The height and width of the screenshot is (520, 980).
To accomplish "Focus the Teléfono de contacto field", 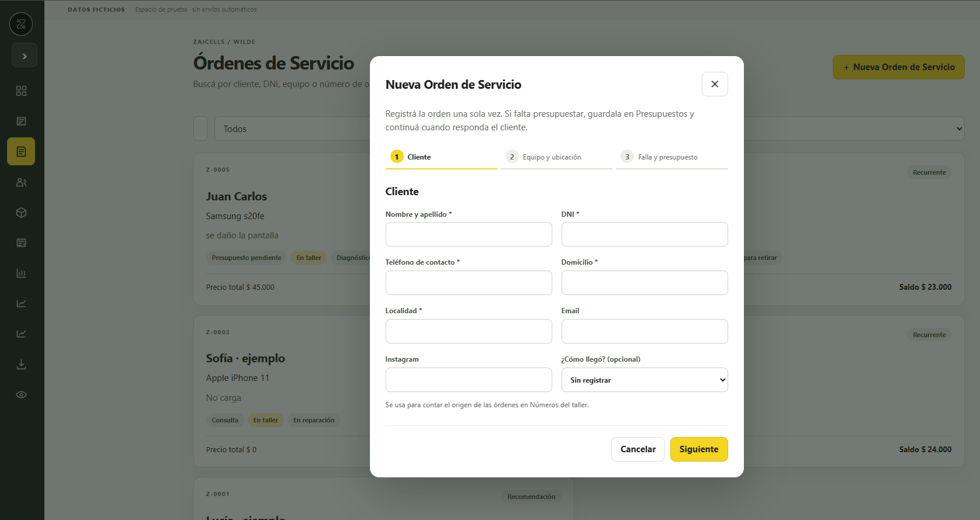I will [x=469, y=283].
